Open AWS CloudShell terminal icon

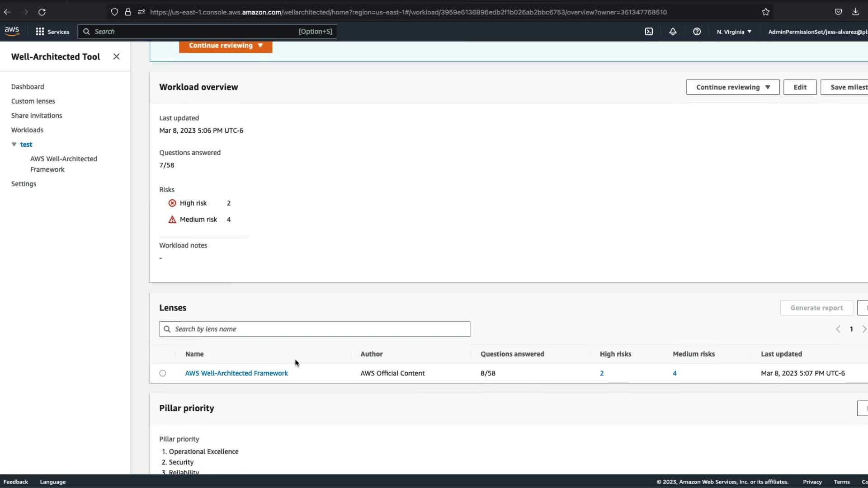click(x=649, y=32)
